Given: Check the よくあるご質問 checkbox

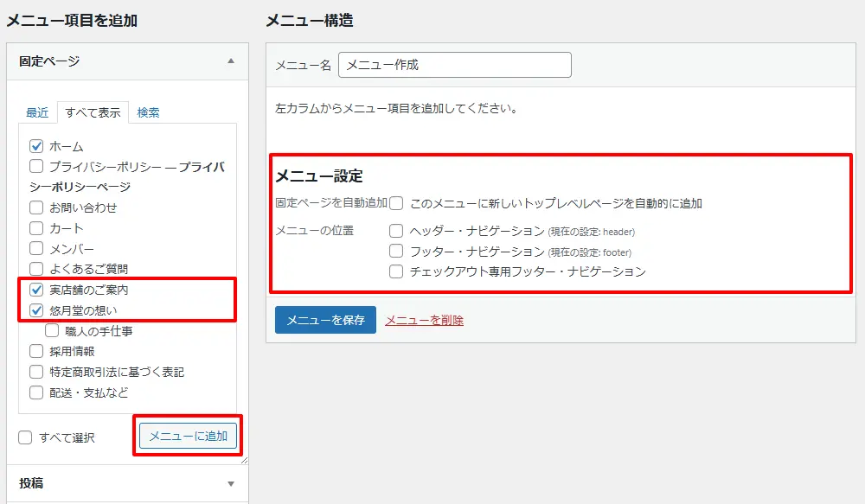Looking at the screenshot, I should coord(36,269).
